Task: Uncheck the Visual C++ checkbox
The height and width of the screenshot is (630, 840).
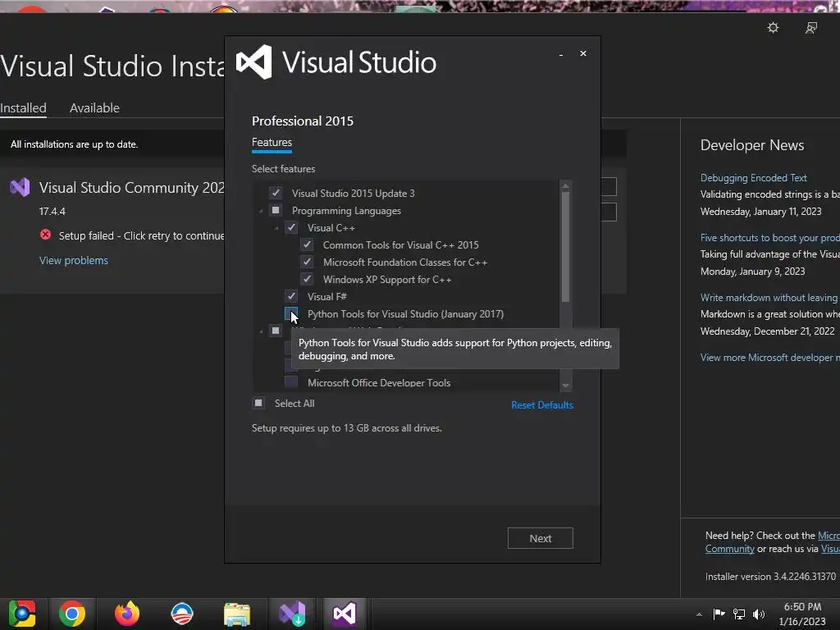Action: (291, 228)
